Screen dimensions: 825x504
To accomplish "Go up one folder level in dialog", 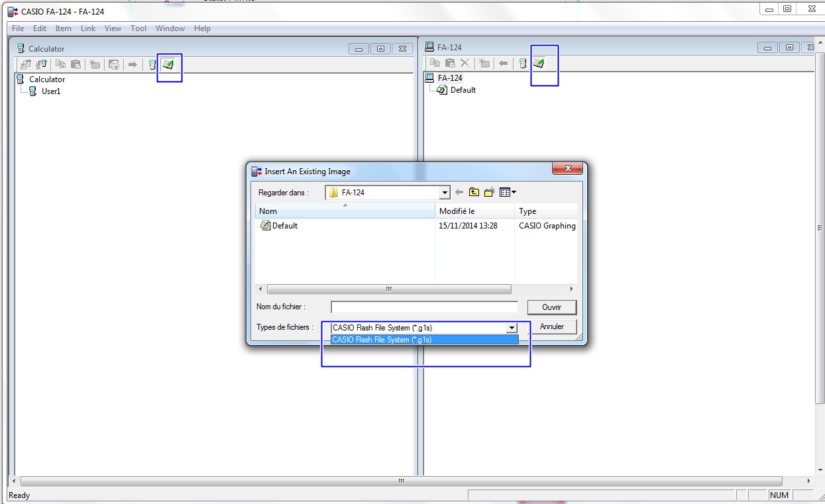I will coord(474,192).
